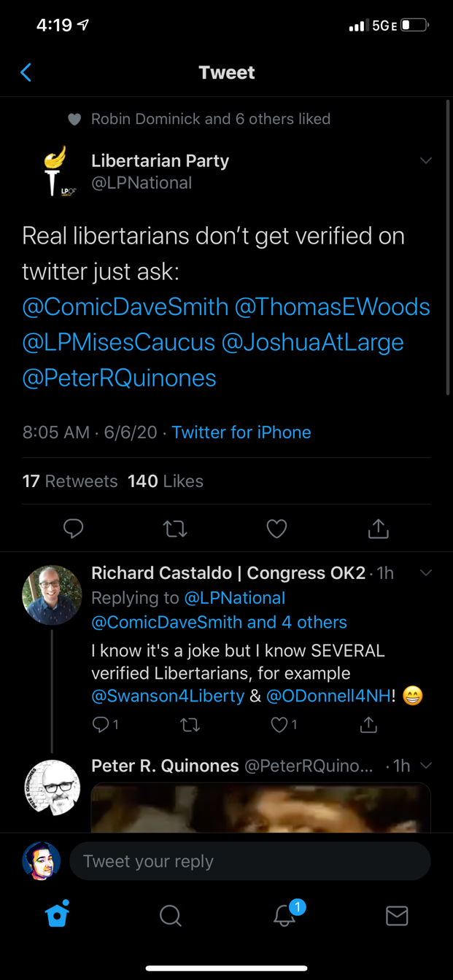
Task: Open the Messages envelope tab
Action: [x=397, y=915]
